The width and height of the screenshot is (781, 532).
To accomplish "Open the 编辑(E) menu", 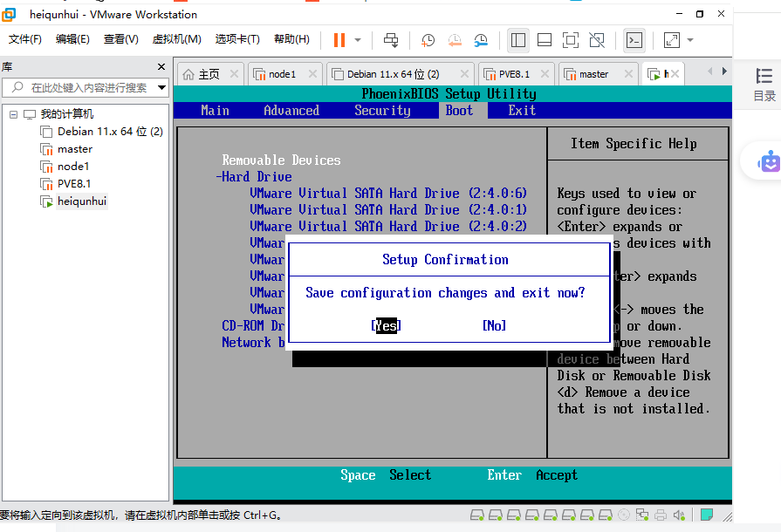I will click(72, 39).
